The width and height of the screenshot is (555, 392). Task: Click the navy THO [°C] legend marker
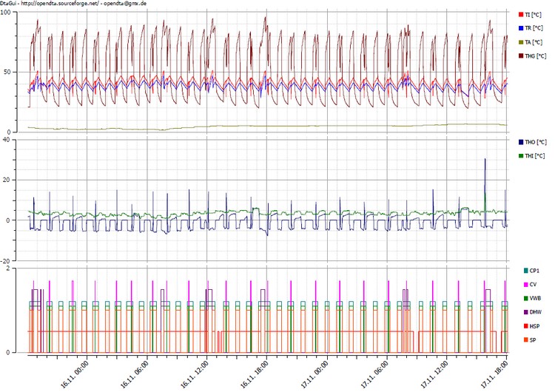(x=520, y=141)
